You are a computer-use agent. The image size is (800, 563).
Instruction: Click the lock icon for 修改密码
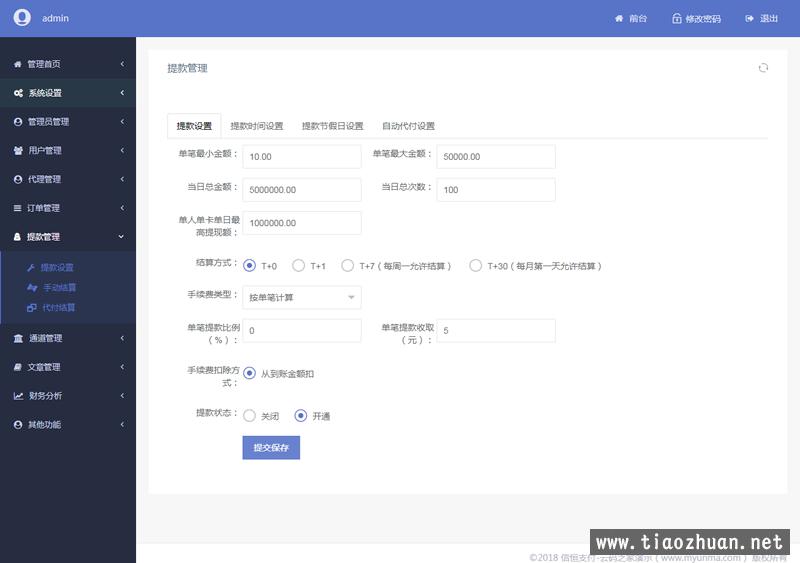[677, 19]
